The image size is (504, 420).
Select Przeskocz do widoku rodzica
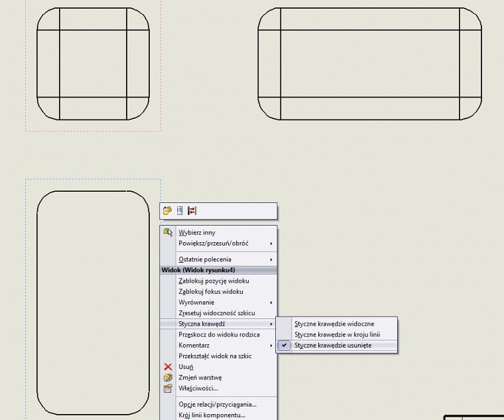[219, 334]
